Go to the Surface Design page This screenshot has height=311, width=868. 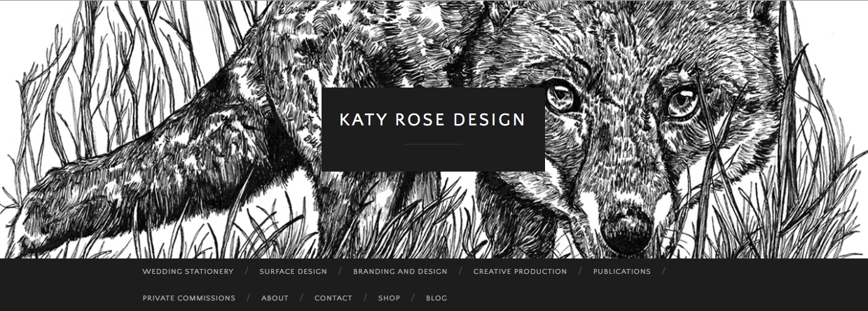point(293,272)
